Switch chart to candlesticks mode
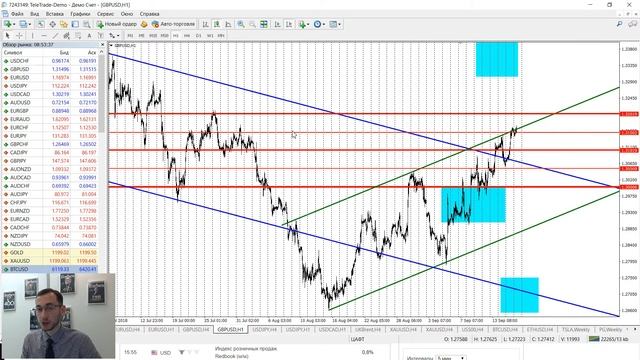The image size is (640, 360). 216,24
